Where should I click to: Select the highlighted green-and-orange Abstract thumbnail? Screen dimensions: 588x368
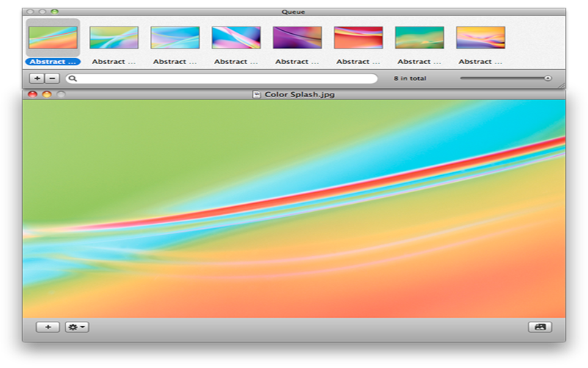pyautogui.click(x=53, y=38)
